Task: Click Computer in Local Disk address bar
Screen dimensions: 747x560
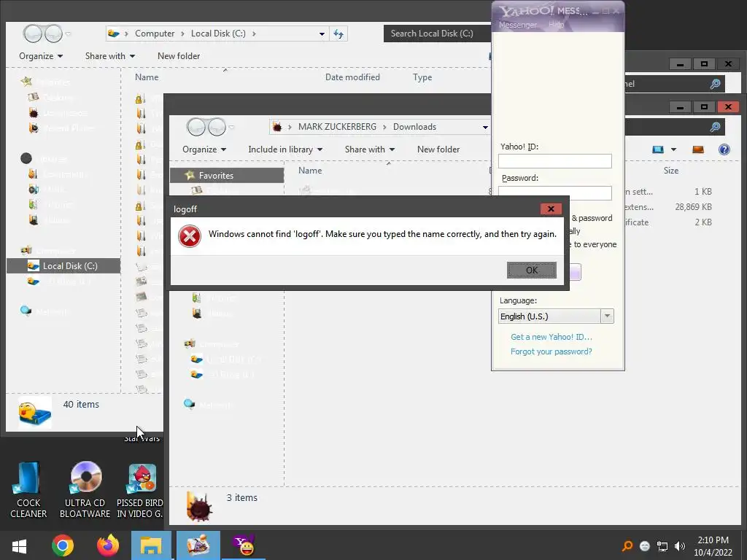Action: point(155,34)
